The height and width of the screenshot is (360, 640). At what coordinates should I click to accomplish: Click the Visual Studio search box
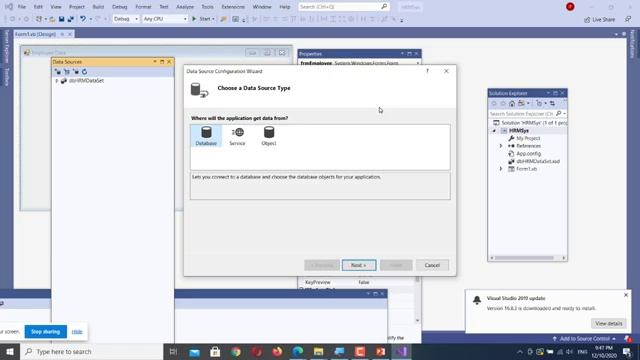point(343,7)
